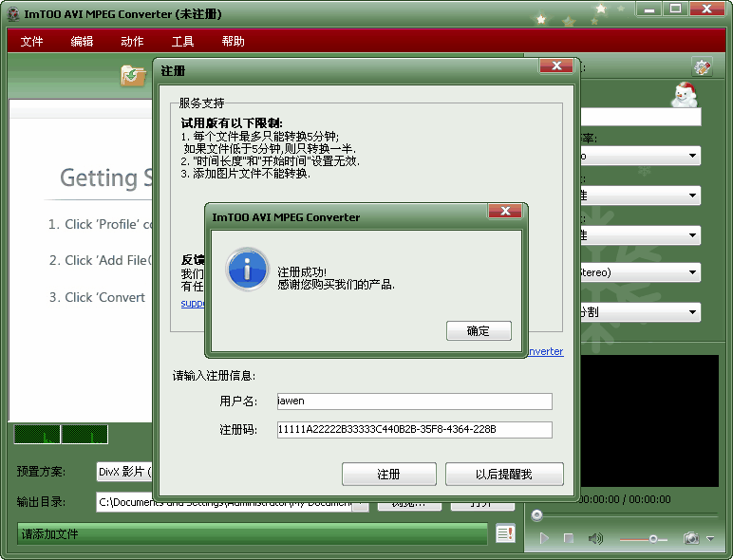Viewport: 733px width, 560px height.
Task: Minimize the main application window
Action: click(x=648, y=9)
